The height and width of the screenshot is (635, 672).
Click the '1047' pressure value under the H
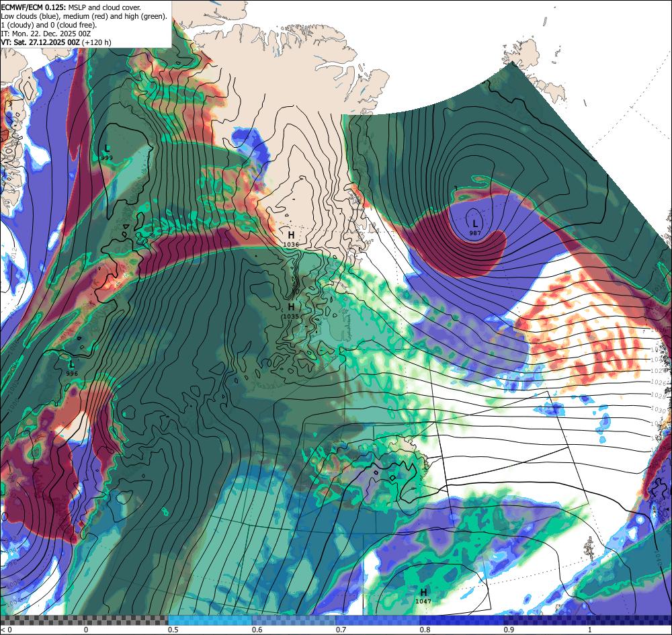pos(423,601)
